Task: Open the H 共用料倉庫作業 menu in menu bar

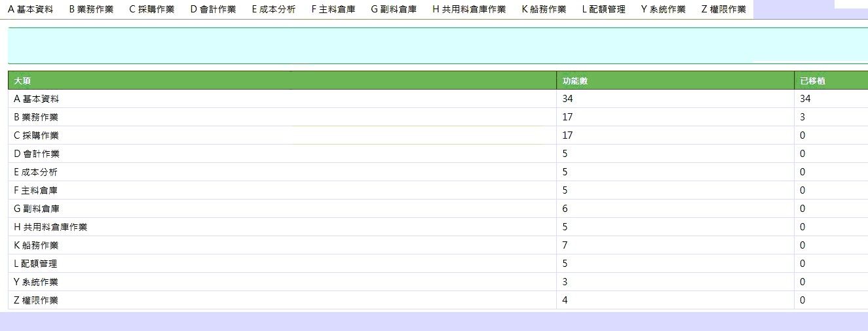Action: click(469, 9)
